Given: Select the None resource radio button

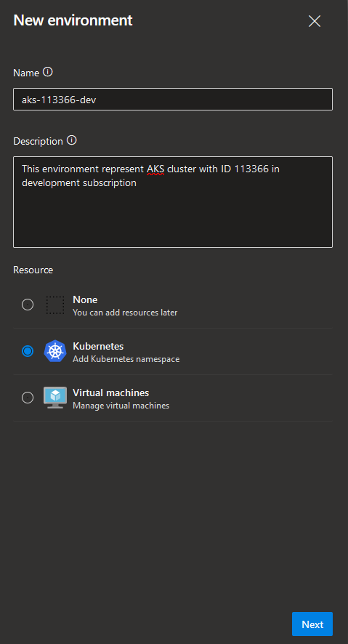Looking at the screenshot, I should tap(28, 305).
